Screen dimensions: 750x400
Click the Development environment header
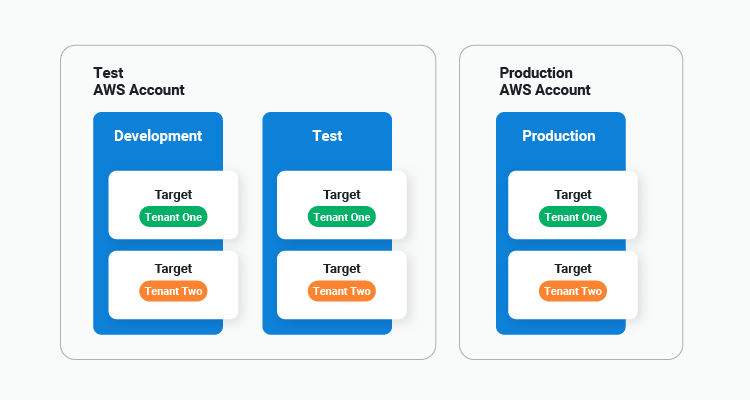pyautogui.click(x=158, y=136)
